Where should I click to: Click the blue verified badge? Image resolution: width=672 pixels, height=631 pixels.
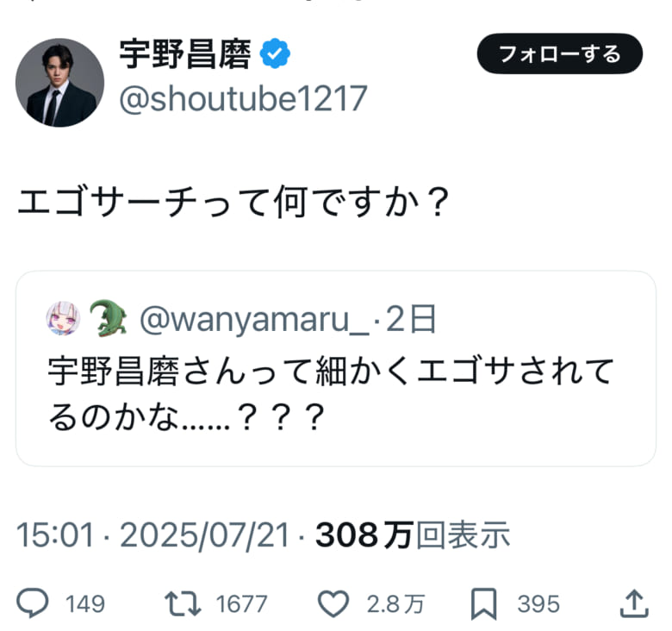276,56
